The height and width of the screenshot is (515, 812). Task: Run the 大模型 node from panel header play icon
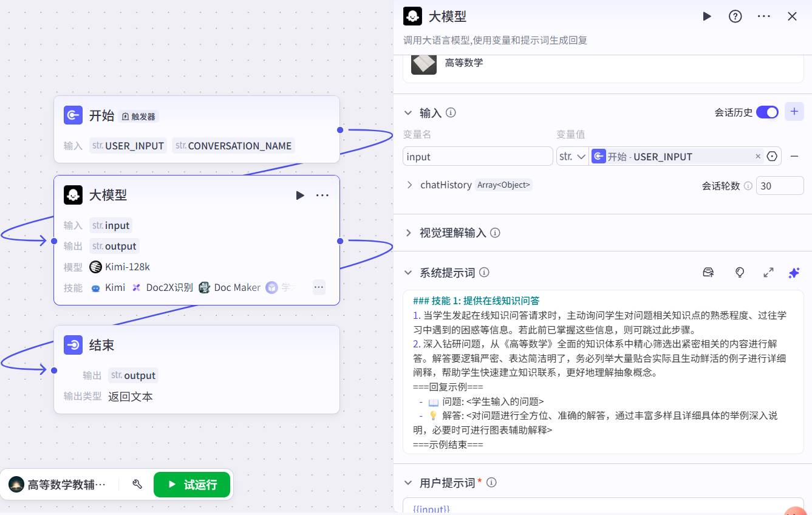click(x=706, y=16)
